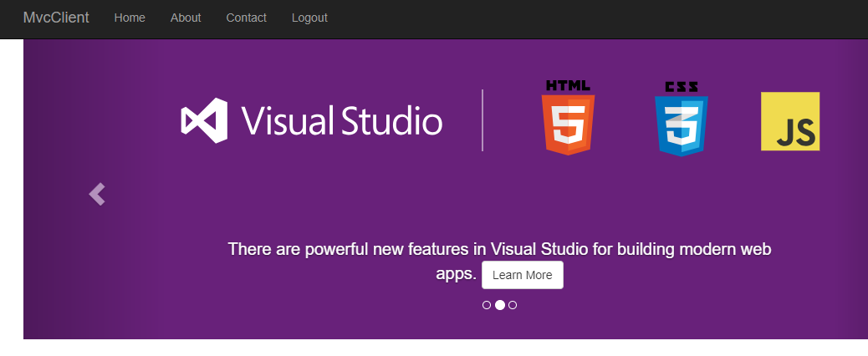This screenshot has width=868, height=356.
Task: Click the Visual Studio infinity logo icon
Action: coord(204,121)
